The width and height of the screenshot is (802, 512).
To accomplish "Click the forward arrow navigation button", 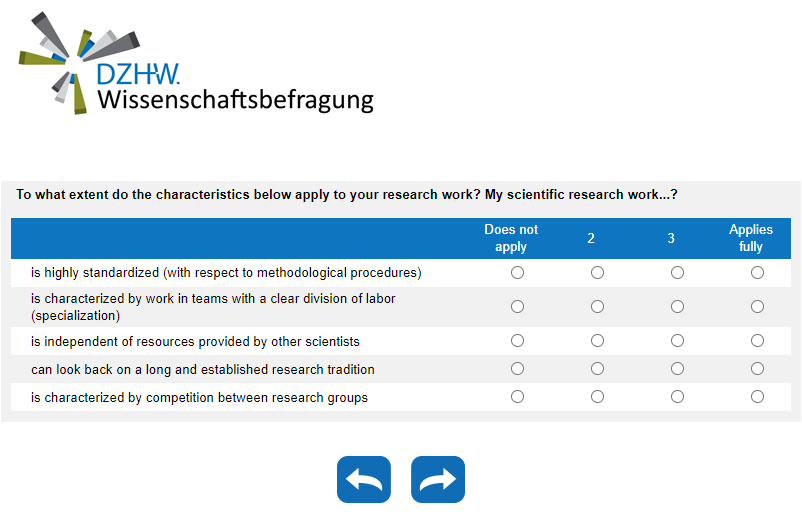I will pyautogui.click(x=438, y=480).
